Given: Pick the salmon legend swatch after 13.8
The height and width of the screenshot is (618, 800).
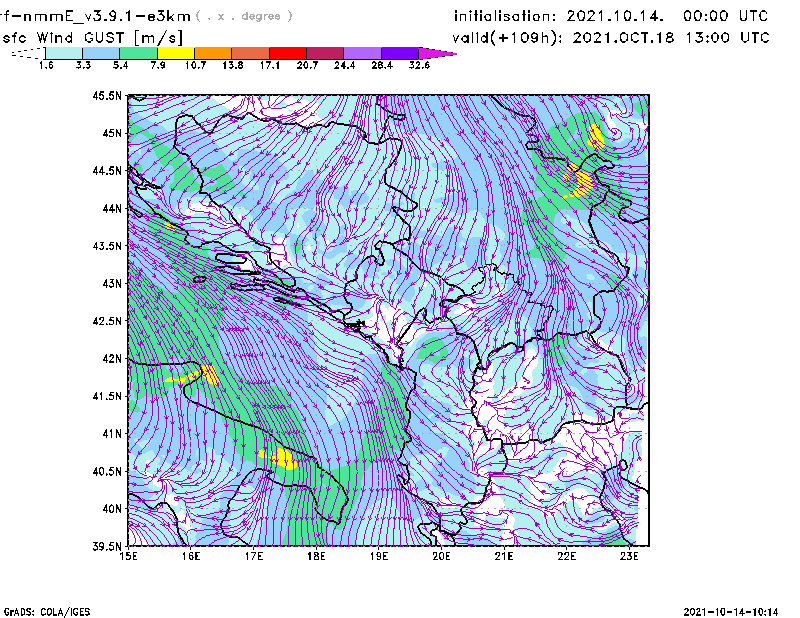Looking at the screenshot, I should coord(251,53).
